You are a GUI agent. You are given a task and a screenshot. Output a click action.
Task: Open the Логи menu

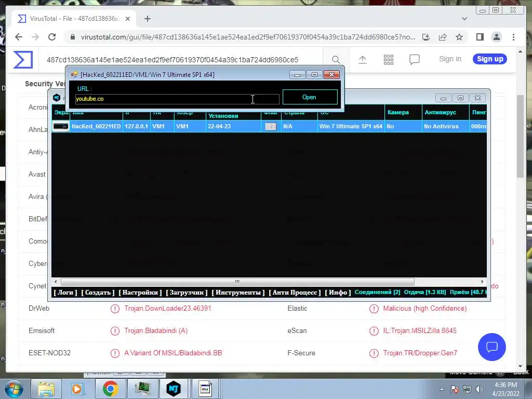[x=65, y=292]
